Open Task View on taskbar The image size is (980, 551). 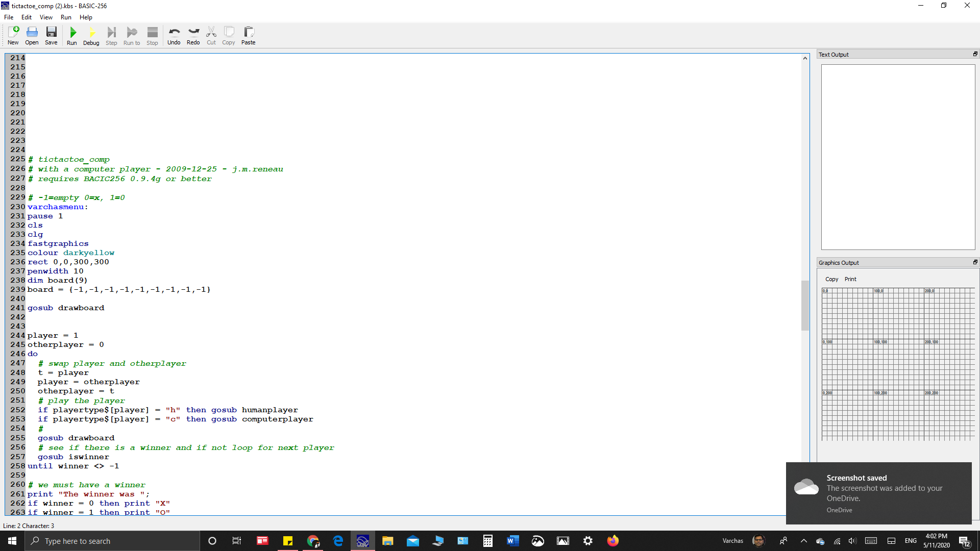pos(237,541)
